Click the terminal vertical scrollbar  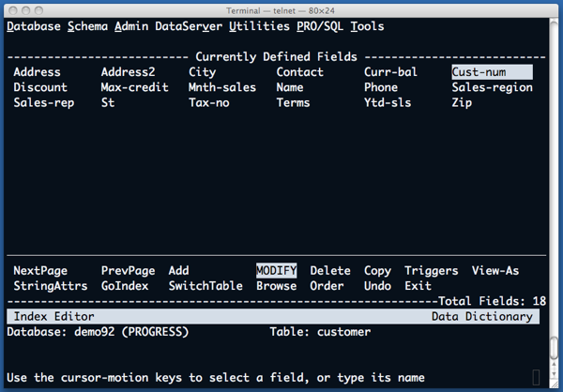click(555, 188)
